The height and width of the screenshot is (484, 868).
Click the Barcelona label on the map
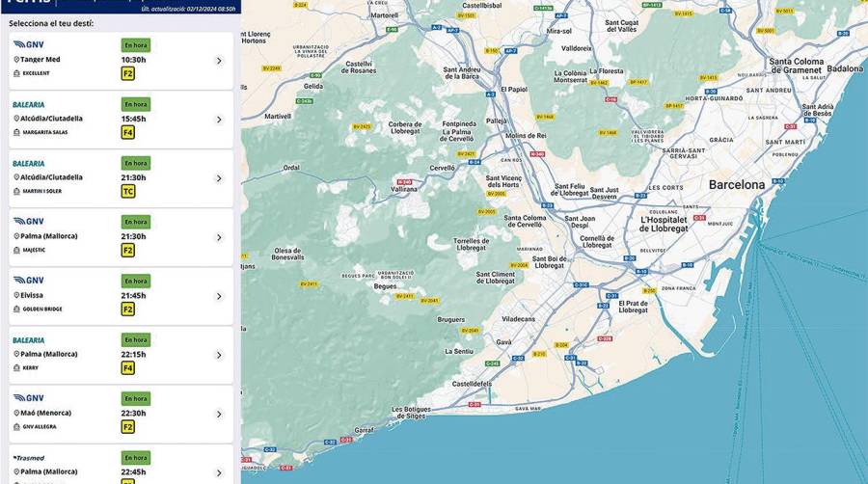(736, 184)
